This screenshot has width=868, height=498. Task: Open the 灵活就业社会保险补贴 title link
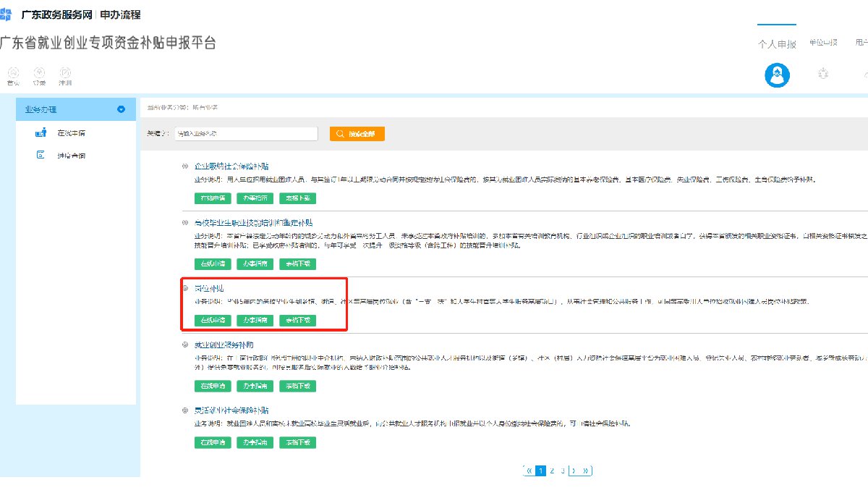point(225,410)
